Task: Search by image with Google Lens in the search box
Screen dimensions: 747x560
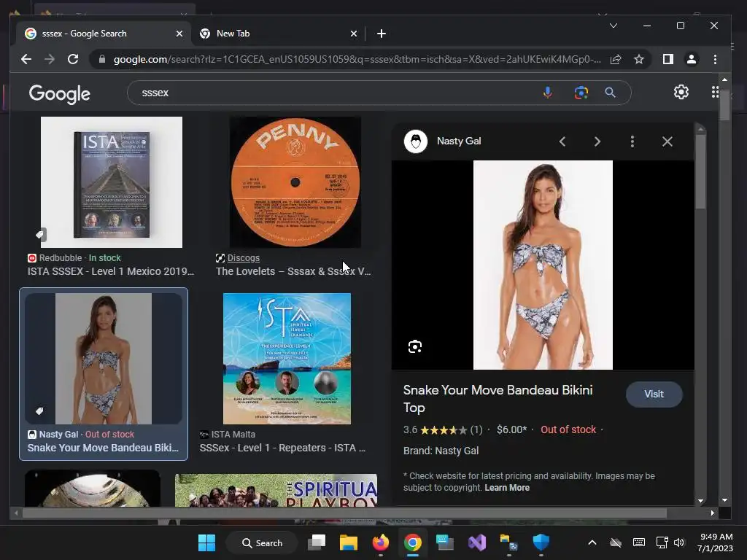Action: pos(581,93)
